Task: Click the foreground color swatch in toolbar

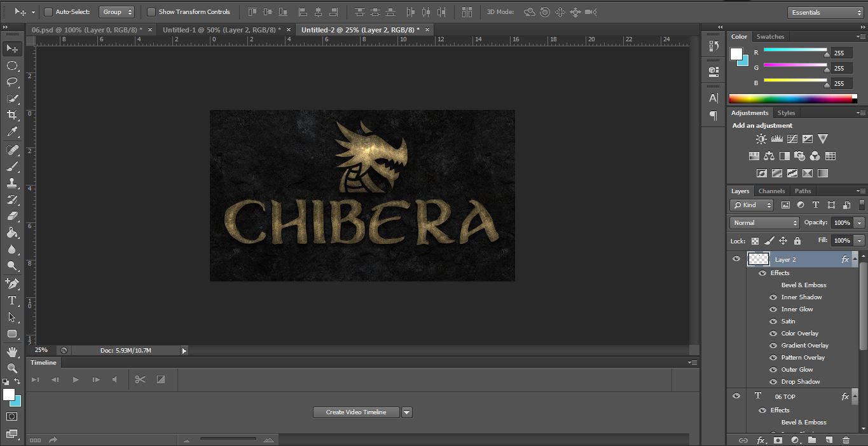Action: coord(8,395)
